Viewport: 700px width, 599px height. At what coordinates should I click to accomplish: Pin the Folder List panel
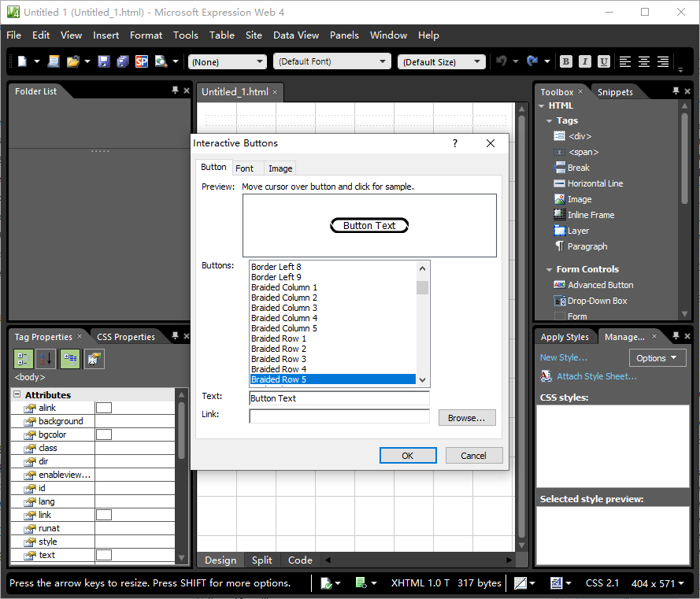point(175,91)
